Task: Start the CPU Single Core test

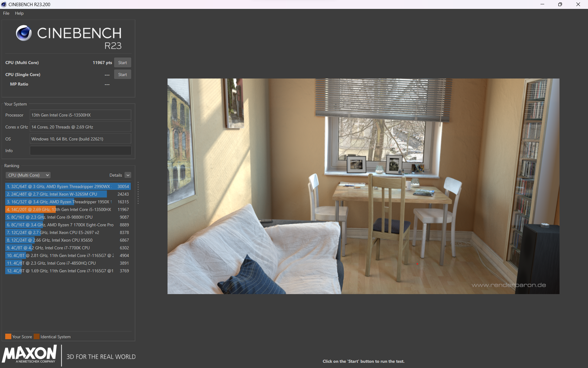Action: tap(122, 75)
